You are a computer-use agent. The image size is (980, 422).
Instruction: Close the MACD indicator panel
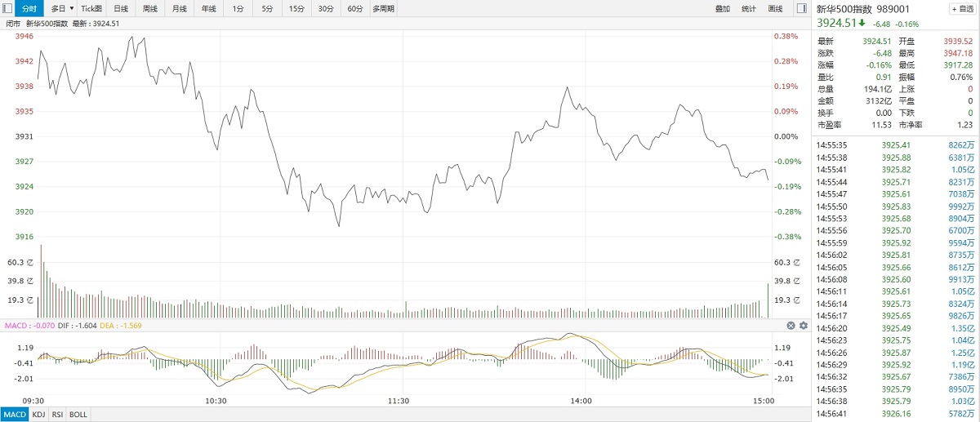(791, 326)
